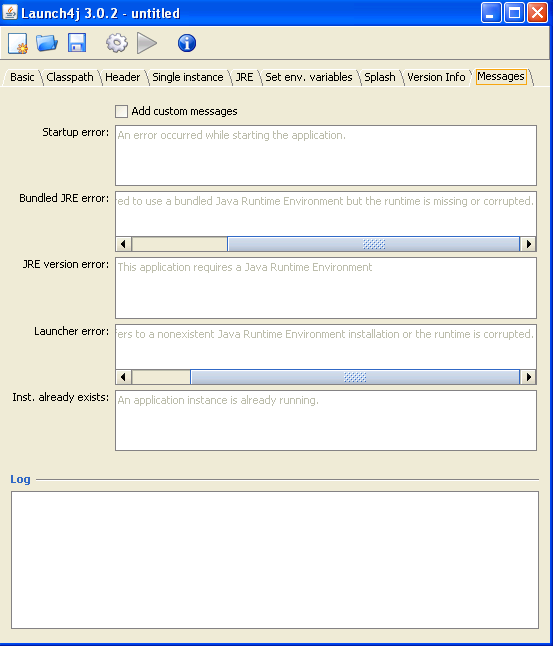Click left arrow of Bundled JRE error scrollbar
Image resolution: width=553 pixels, height=646 pixels.
tap(124, 244)
